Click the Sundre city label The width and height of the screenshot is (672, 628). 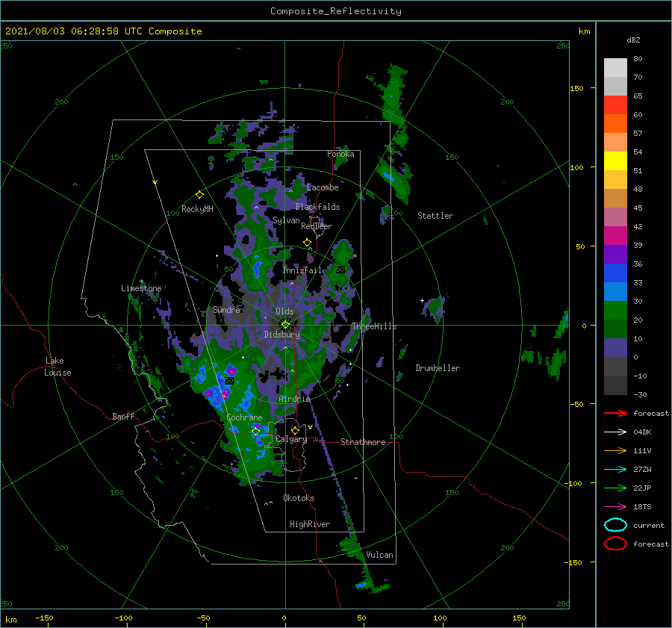click(x=226, y=309)
